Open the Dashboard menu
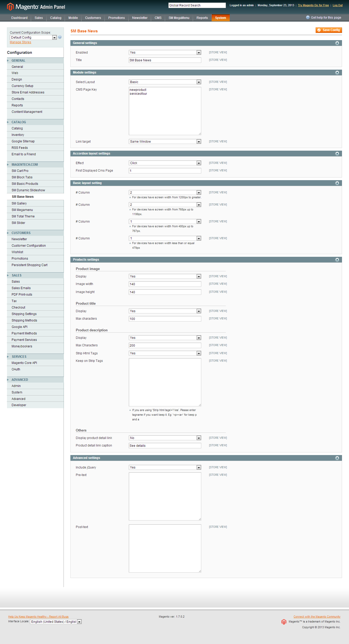This screenshot has width=349, height=644. pos(19,18)
